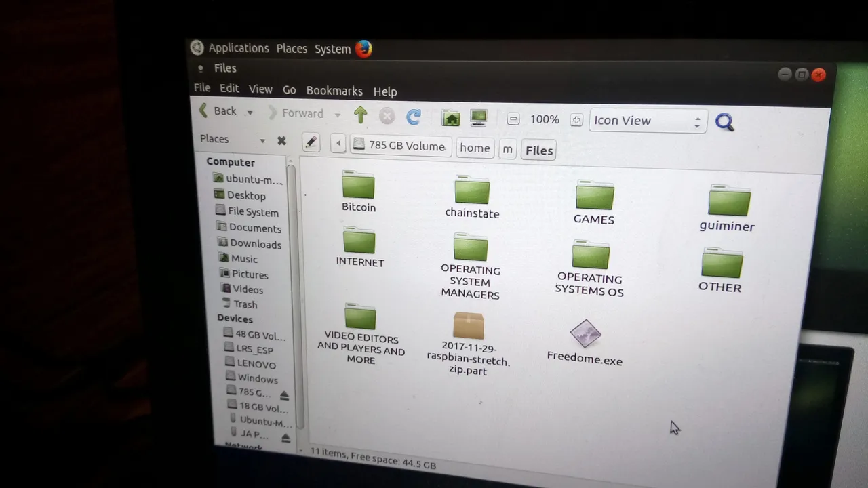This screenshot has width=868, height=488.
Task: Open Downloads from the sidebar
Action: [x=250, y=243]
